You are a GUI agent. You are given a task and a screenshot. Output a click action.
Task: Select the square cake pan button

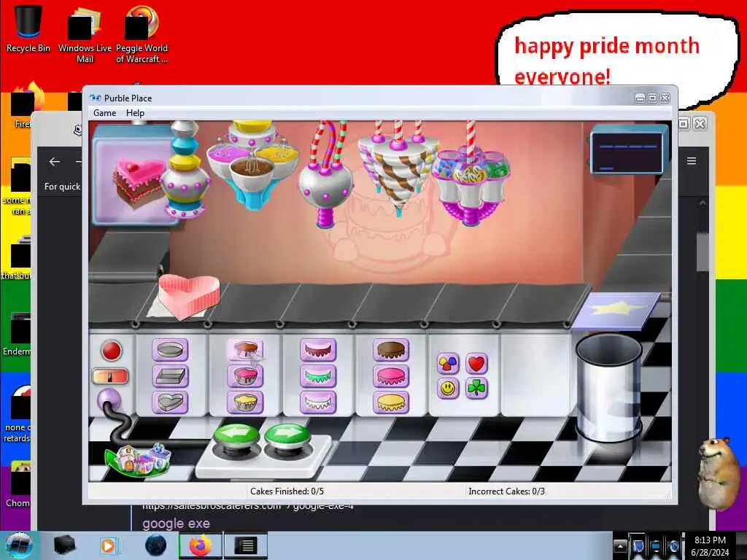[170, 376]
